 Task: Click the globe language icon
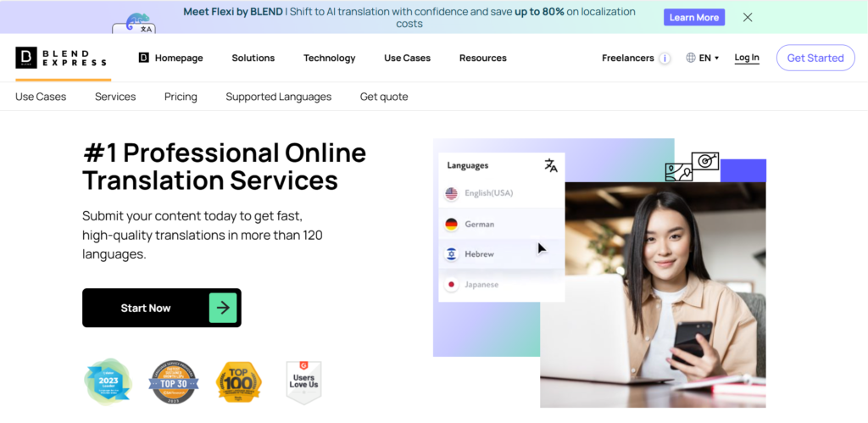[691, 58]
